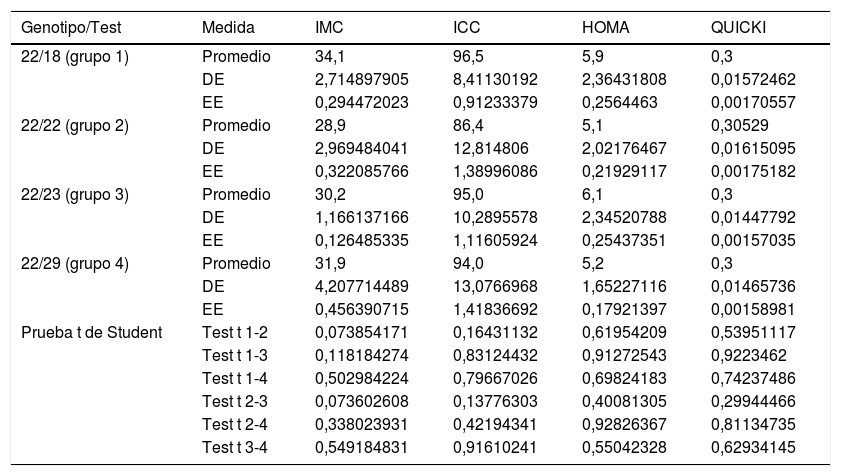
Task: Click ICC average value 86,4
Action: 468,126
